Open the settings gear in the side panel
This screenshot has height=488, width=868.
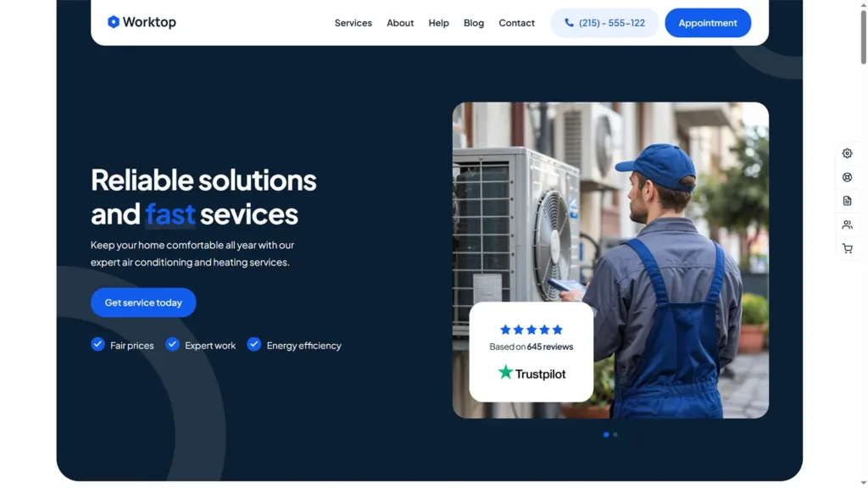[847, 153]
